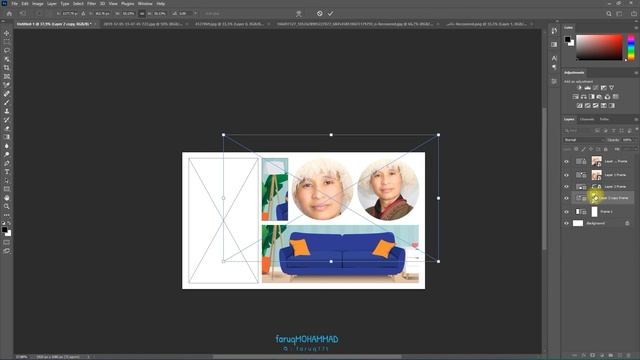Click the Home icon in options bar
This screenshot has width=640, height=360.
(x=9, y=13)
